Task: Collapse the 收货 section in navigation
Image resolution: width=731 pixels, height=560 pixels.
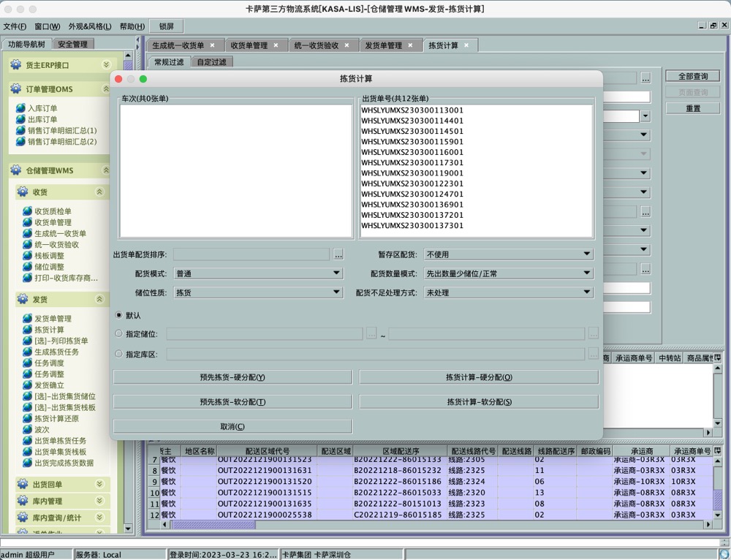Action: [99, 192]
